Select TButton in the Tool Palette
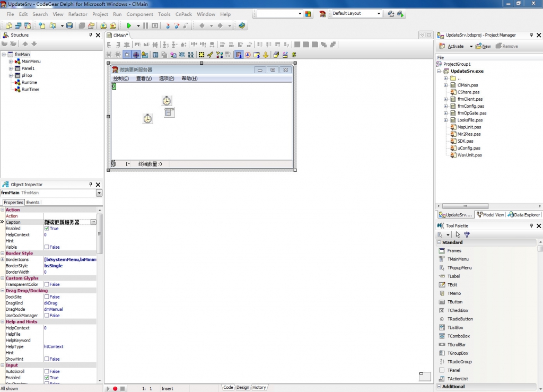 pyautogui.click(x=454, y=302)
